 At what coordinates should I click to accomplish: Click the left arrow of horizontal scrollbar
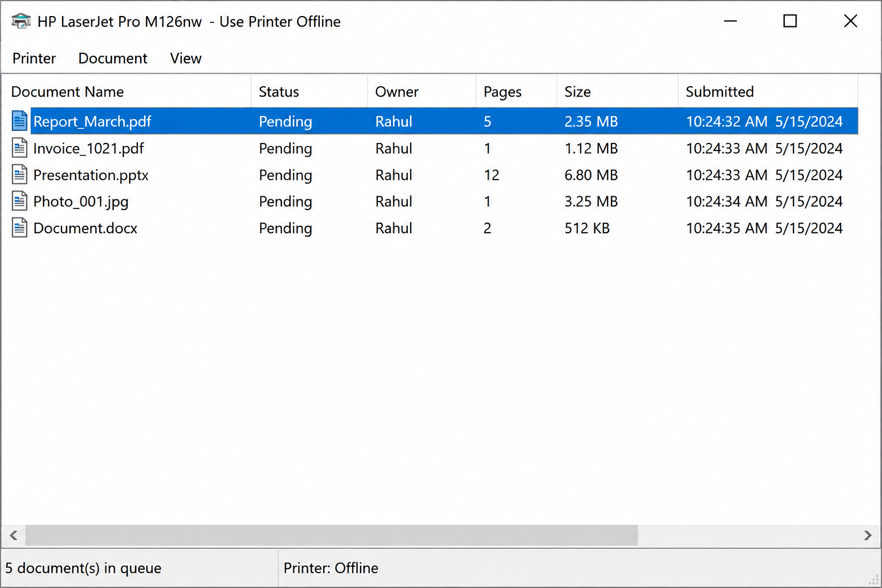13,536
